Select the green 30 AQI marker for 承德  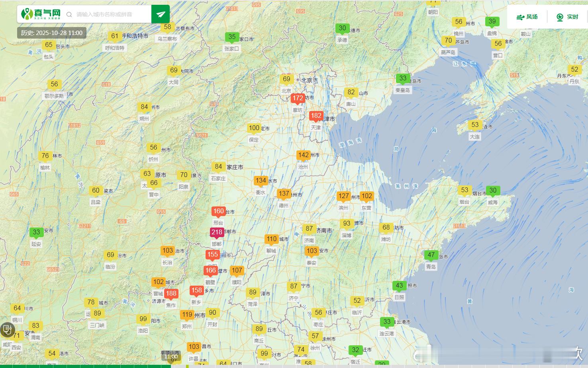(342, 29)
